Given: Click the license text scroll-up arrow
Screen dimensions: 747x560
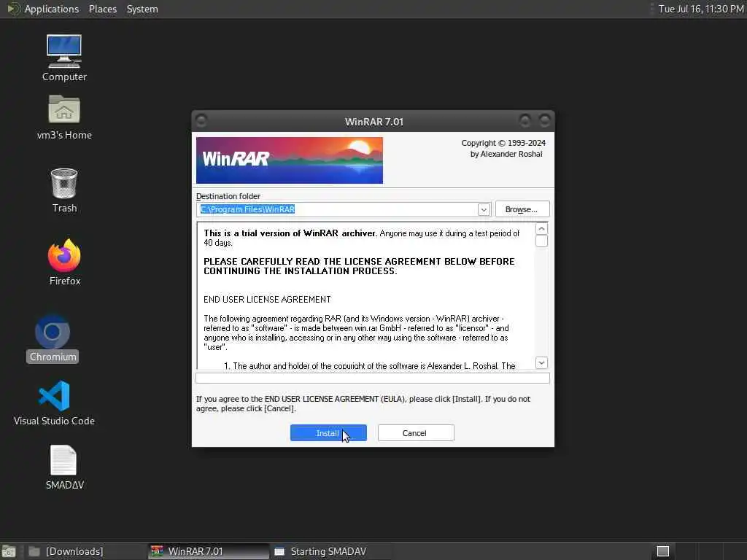Looking at the screenshot, I should click(x=541, y=228).
